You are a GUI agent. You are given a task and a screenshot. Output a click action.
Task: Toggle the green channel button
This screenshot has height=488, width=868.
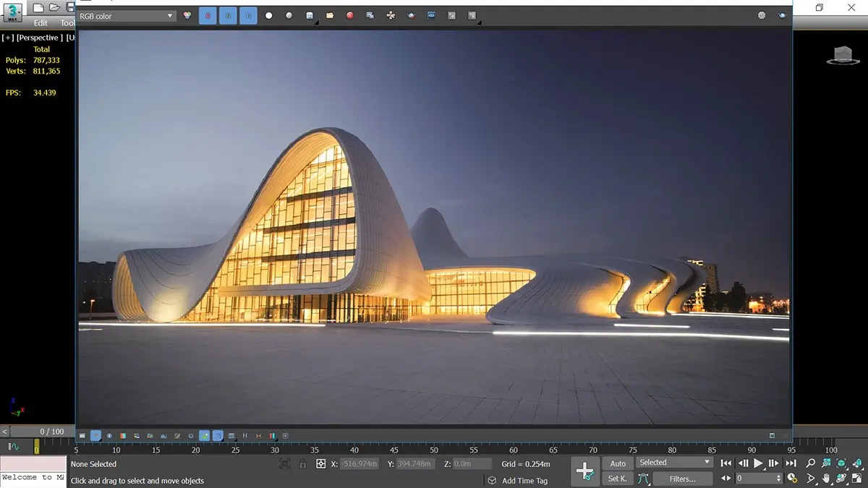point(228,15)
